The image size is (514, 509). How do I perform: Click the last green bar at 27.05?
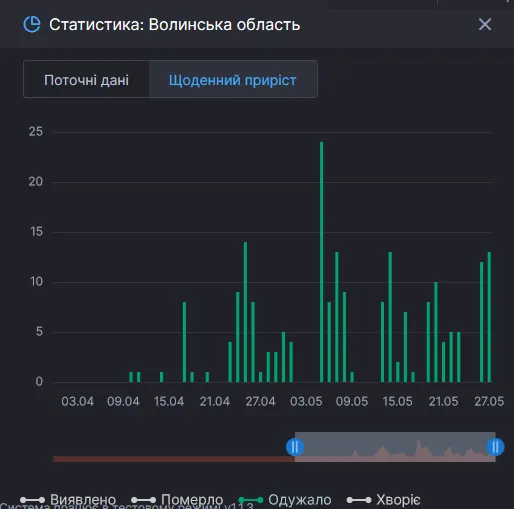489,317
